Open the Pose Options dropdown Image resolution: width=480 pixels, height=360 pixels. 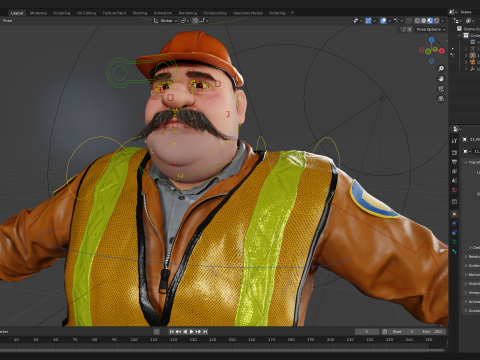point(431,30)
